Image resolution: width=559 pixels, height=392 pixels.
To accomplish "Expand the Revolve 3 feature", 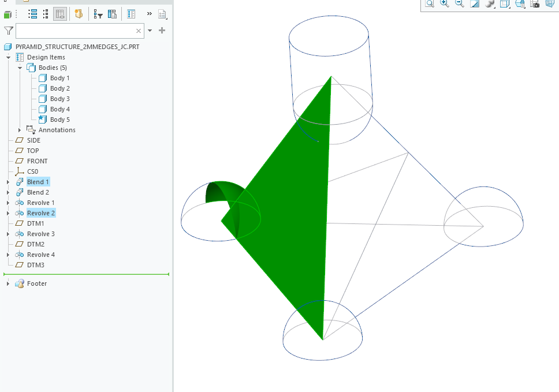I will click(x=8, y=234).
